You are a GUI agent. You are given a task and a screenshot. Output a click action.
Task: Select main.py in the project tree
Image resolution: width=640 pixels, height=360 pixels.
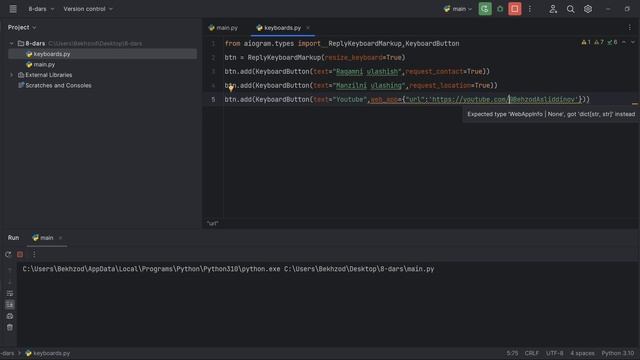click(x=44, y=64)
